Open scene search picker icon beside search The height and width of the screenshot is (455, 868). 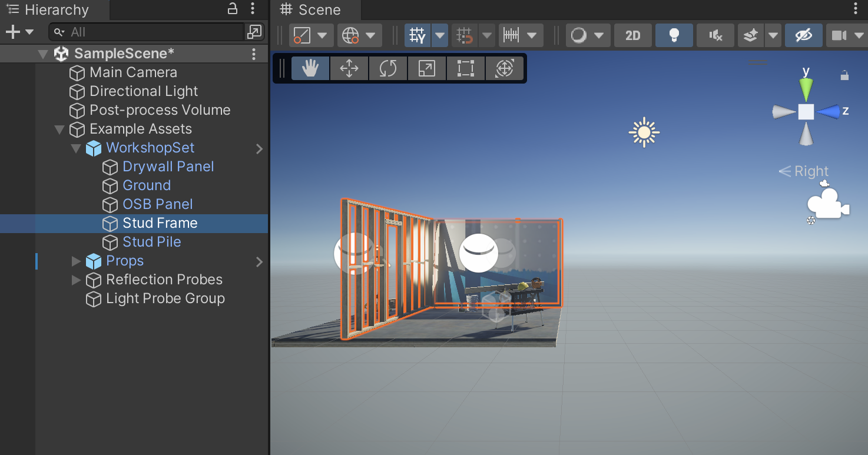[x=254, y=32]
